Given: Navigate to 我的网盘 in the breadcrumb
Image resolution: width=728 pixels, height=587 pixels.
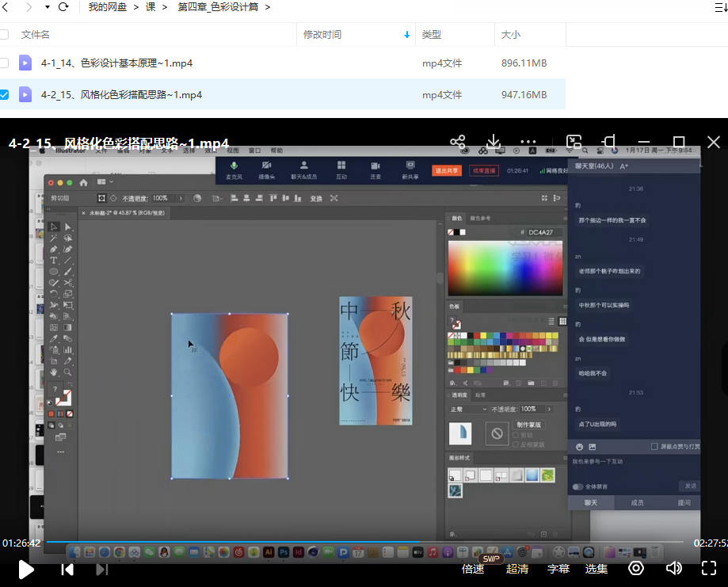Looking at the screenshot, I should (107, 7).
